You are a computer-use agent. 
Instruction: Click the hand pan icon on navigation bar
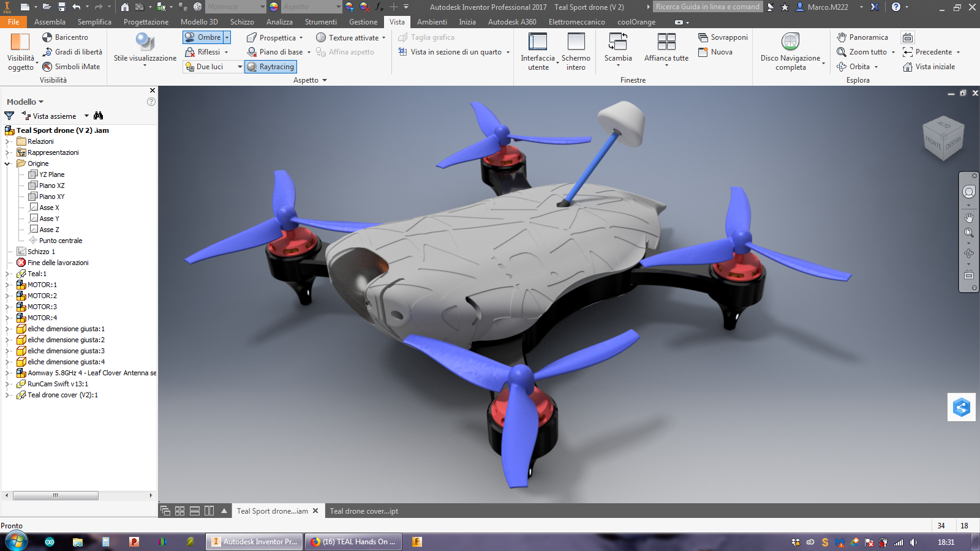968,217
